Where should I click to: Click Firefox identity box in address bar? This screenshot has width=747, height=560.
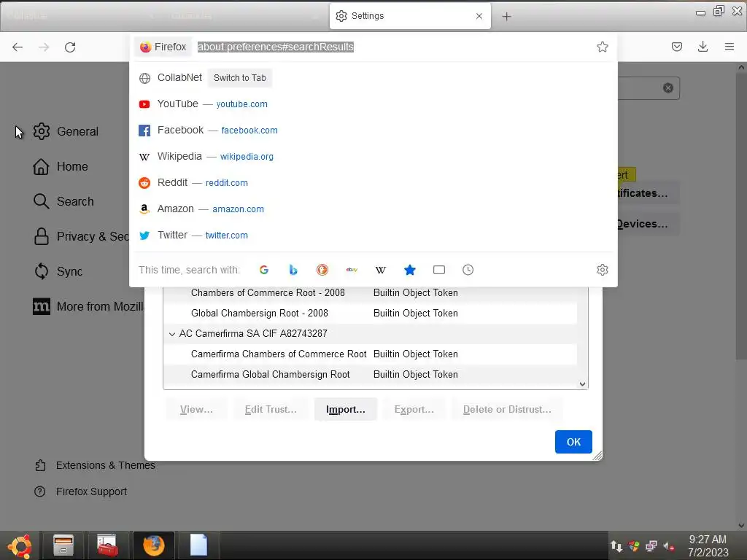click(163, 47)
